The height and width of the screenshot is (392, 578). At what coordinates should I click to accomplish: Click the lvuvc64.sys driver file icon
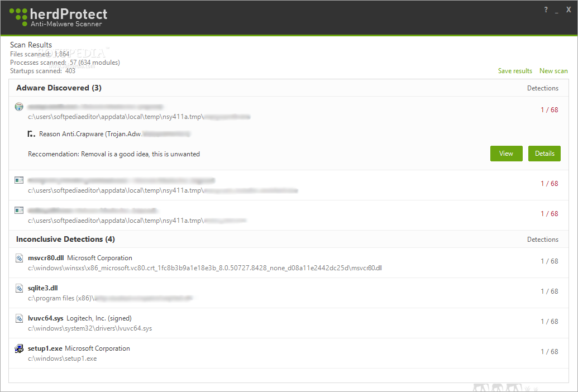point(20,318)
